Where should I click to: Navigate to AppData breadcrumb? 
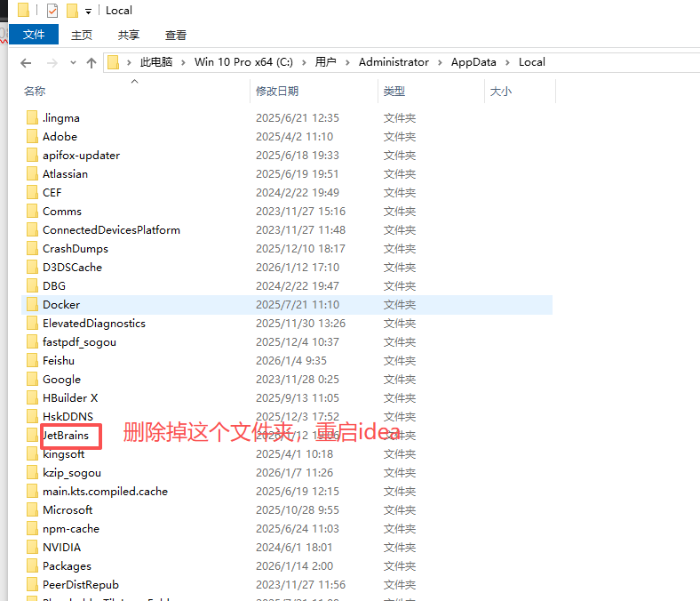click(473, 62)
